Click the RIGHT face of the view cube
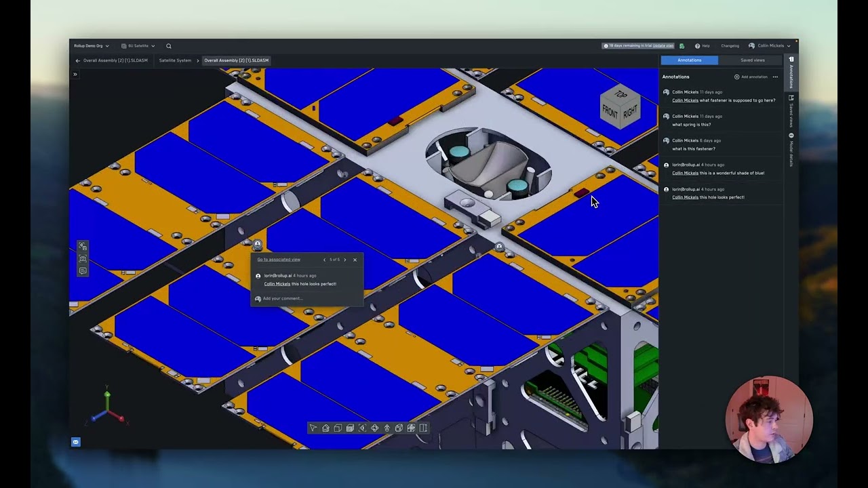The image size is (868, 488). (x=630, y=112)
